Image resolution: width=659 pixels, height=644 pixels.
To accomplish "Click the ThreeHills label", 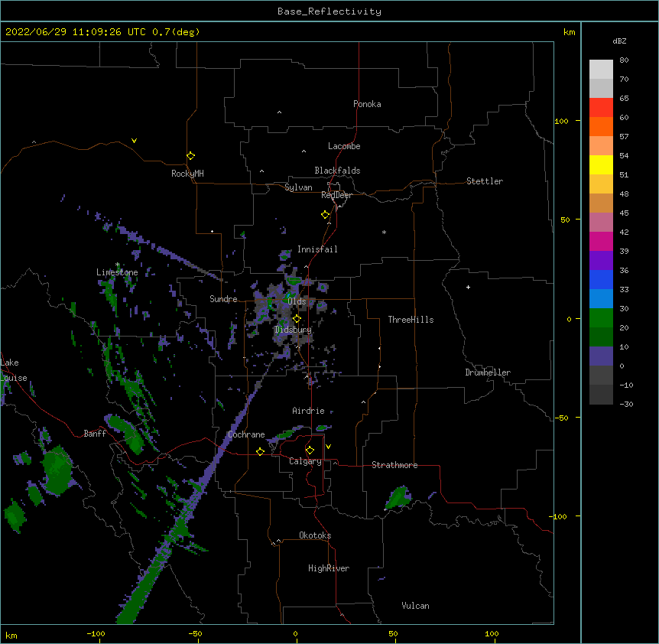I will 411,320.
